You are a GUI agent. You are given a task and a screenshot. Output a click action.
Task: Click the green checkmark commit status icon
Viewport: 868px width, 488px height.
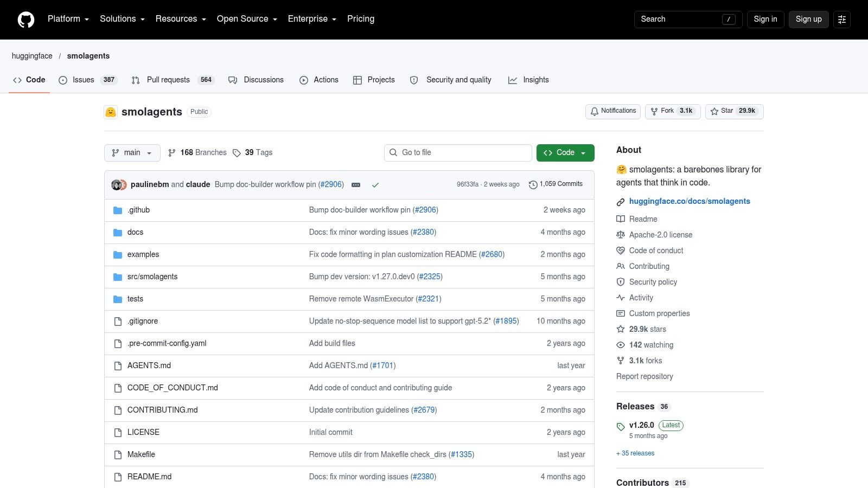click(375, 185)
